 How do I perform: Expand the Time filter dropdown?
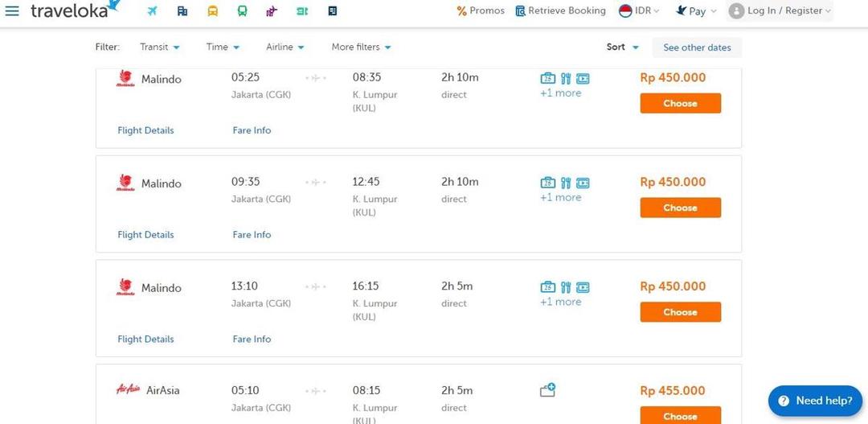coord(223,47)
